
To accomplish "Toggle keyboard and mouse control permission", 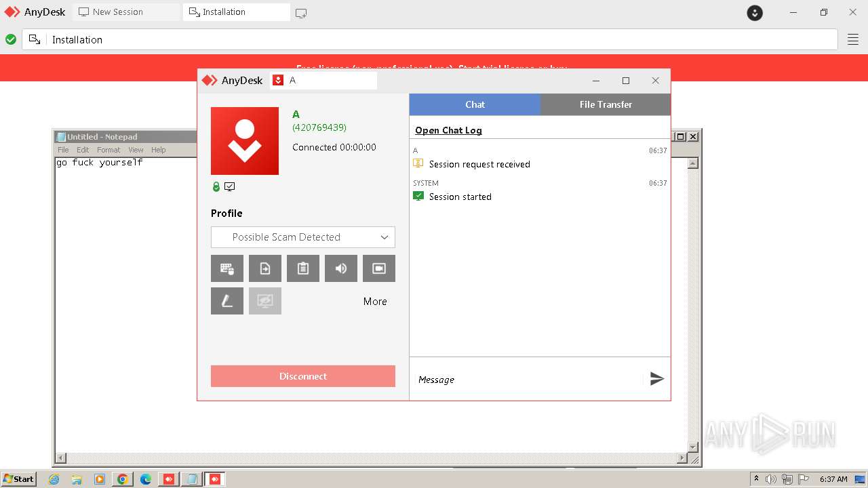I will (227, 268).
